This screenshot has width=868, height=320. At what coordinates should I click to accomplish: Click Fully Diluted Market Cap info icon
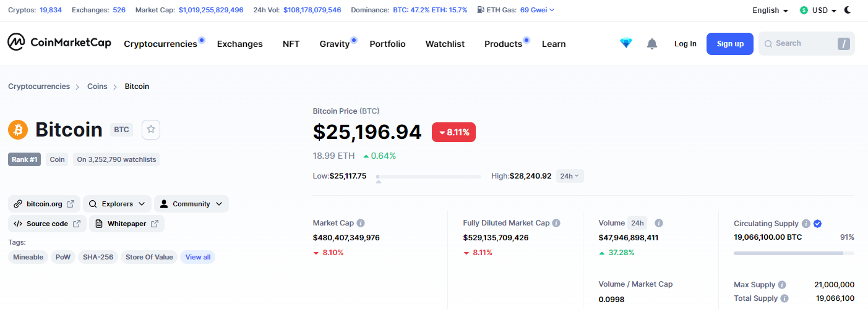click(556, 223)
